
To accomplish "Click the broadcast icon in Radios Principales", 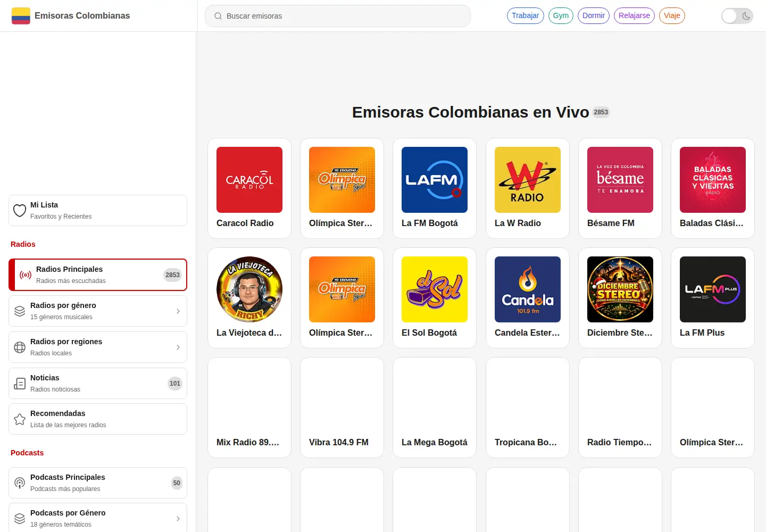I will [26, 275].
